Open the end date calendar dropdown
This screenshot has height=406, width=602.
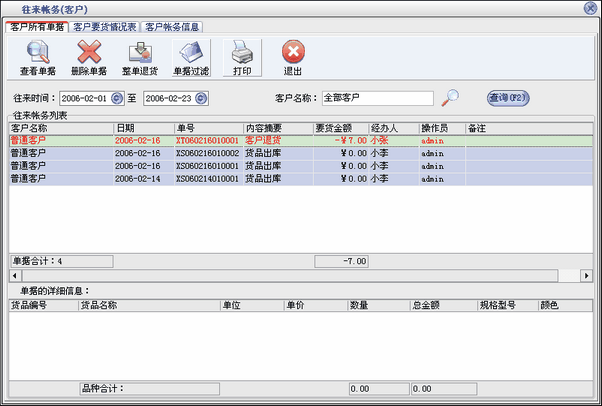coord(201,98)
